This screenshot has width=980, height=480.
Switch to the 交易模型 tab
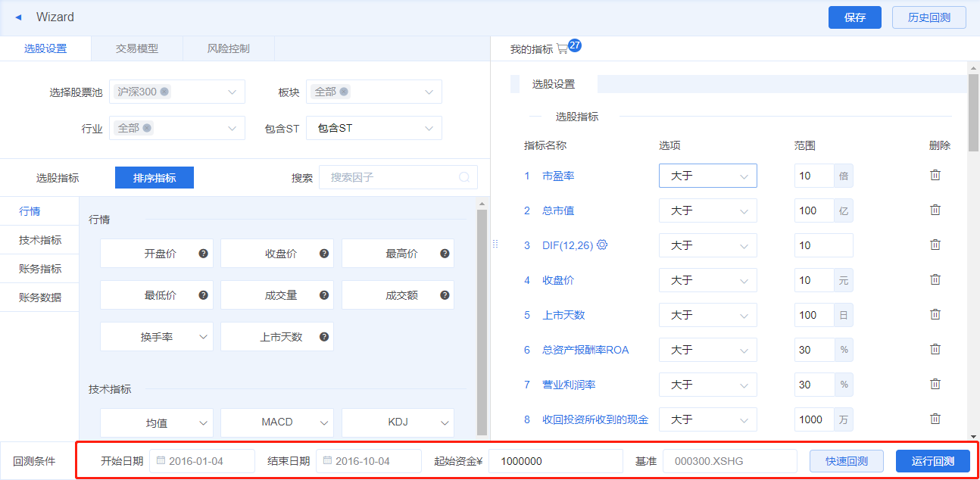[x=136, y=48]
